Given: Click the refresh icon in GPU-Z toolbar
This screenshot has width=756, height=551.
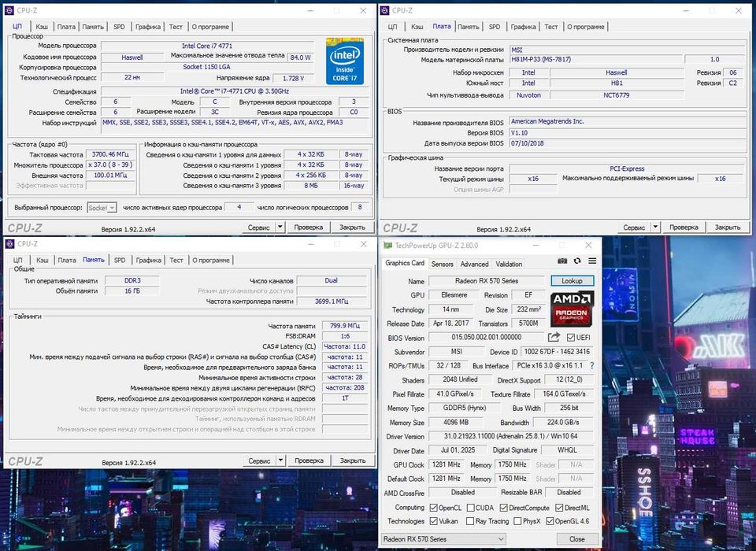Looking at the screenshot, I should click(x=577, y=261).
